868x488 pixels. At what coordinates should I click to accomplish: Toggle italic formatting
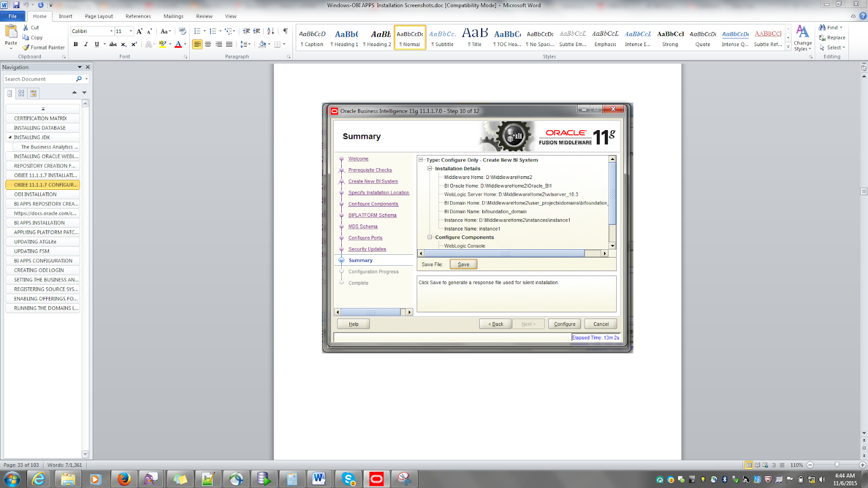[x=86, y=44]
